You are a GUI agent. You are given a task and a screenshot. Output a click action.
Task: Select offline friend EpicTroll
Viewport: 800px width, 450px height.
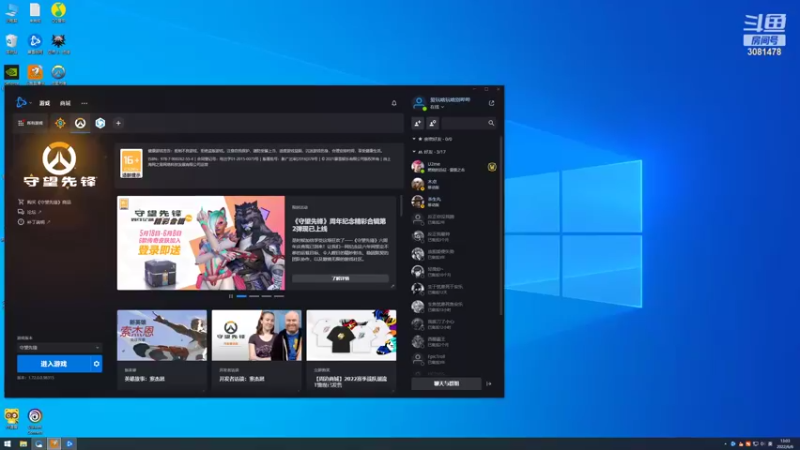click(x=454, y=359)
